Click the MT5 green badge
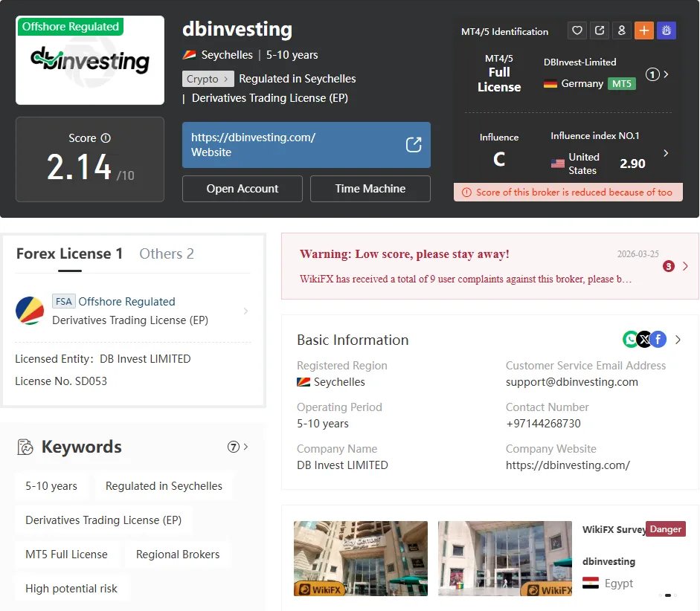The height and width of the screenshot is (611, 700). pyautogui.click(x=621, y=83)
